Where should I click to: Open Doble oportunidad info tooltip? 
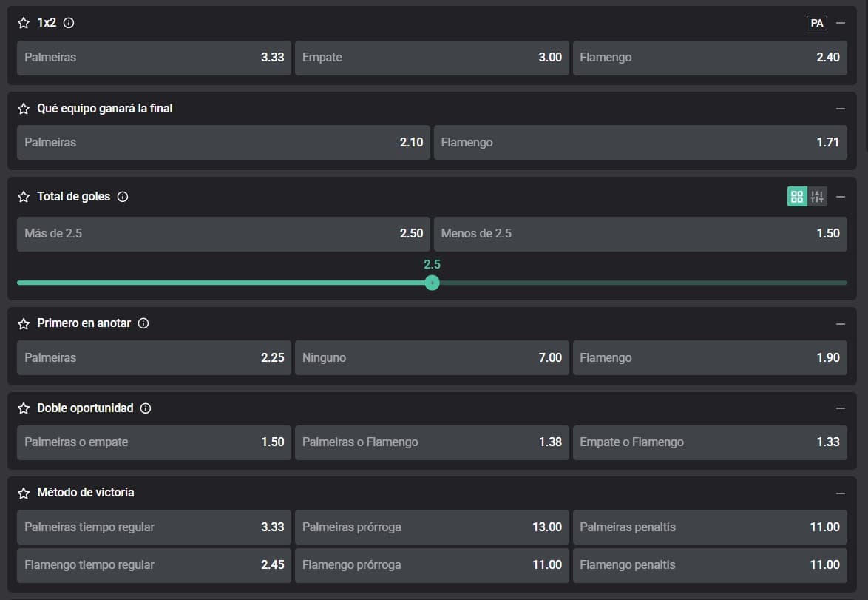tap(146, 408)
